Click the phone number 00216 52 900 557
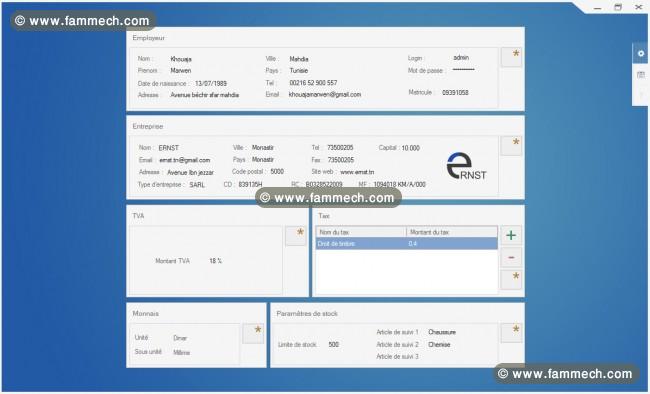 click(313, 83)
